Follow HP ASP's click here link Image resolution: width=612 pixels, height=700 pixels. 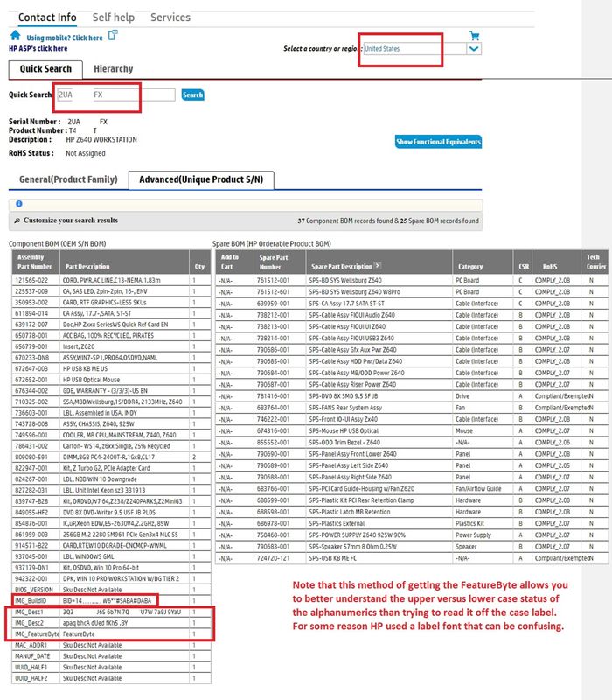click(x=38, y=49)
